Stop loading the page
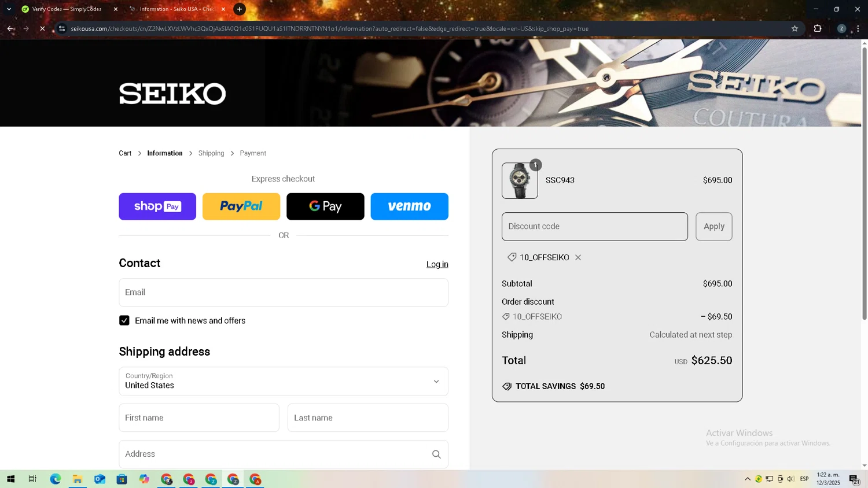This screenshot has height=488, width=868. (42, 28)
